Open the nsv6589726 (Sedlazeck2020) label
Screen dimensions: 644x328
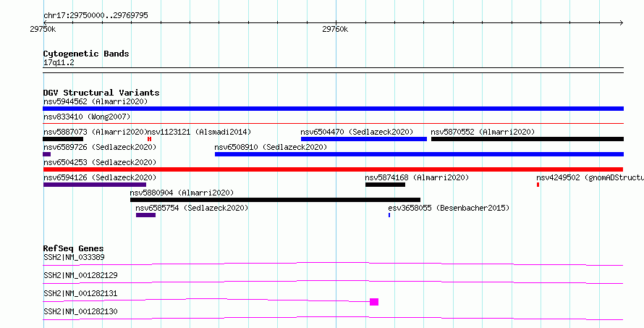click(100, 147)
